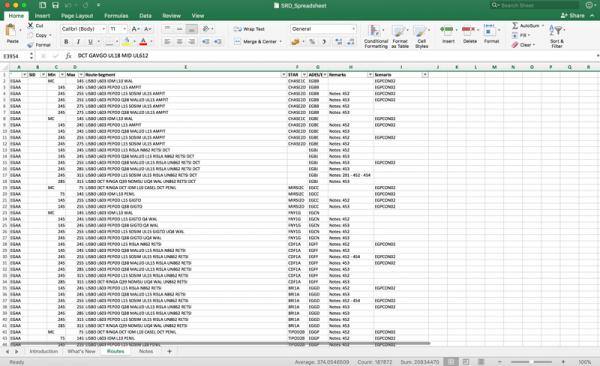This screenshot has height=366, width=600.
Task: Add a new sheet with the plus button
Action: coord(170,351)
